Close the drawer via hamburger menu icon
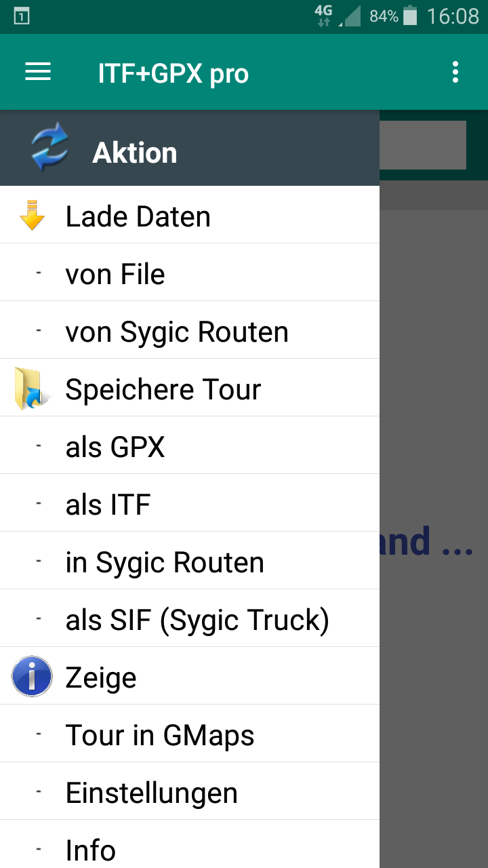The image size is (488, 868). click(38, 73)
